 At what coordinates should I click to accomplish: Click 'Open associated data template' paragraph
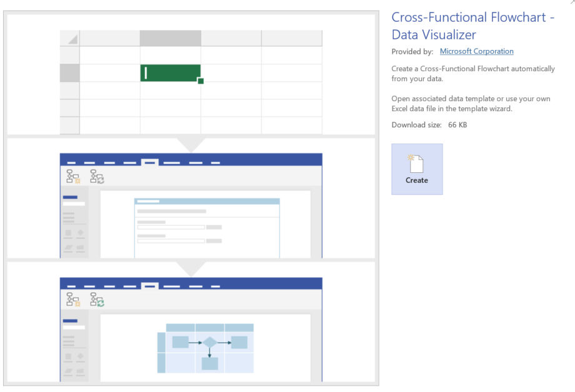click(471, 104)
